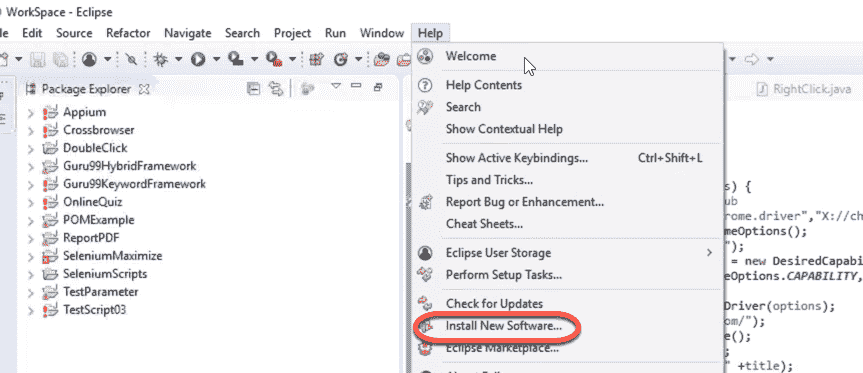Viewport: 863px width, 373px height.
Task: Click the Run External Tools icon
Action: click(x=275, y=58)
